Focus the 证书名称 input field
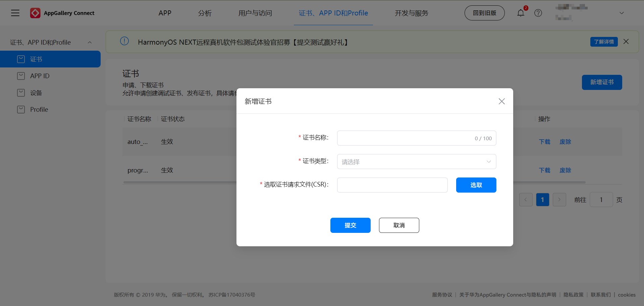This screenshot has width=644, height=306. 417,138
